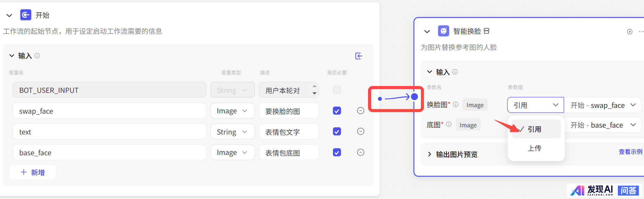
Task: Click the base_face variable name field
Action: point(109,153)
